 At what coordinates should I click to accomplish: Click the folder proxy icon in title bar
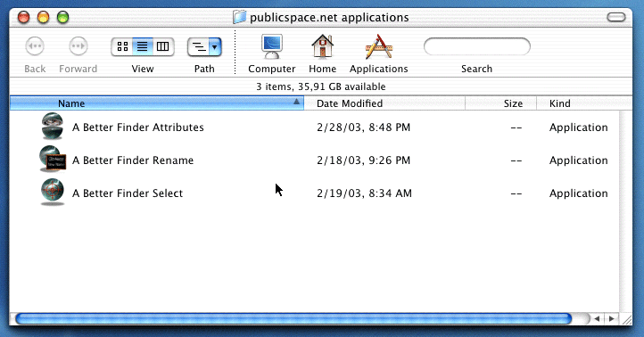coord(239,17)
